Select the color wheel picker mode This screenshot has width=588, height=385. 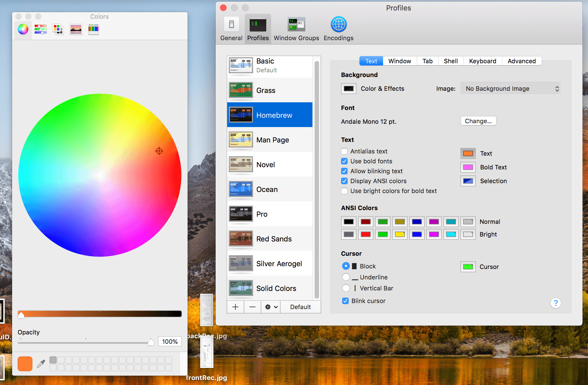pos(23,29)
